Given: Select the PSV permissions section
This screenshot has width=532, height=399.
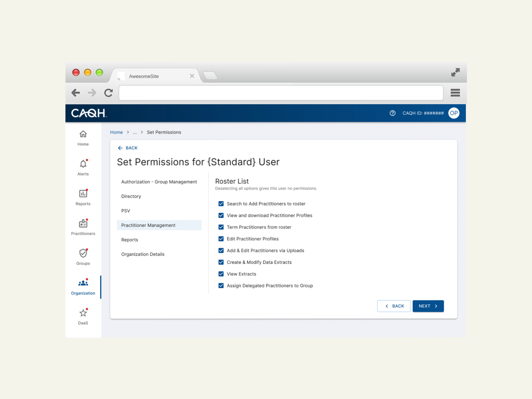Looking at the screenshot, I should point(159,211).
